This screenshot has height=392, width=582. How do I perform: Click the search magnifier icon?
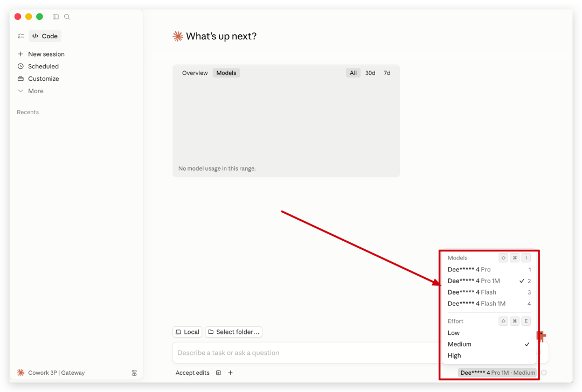pos(67,17)
